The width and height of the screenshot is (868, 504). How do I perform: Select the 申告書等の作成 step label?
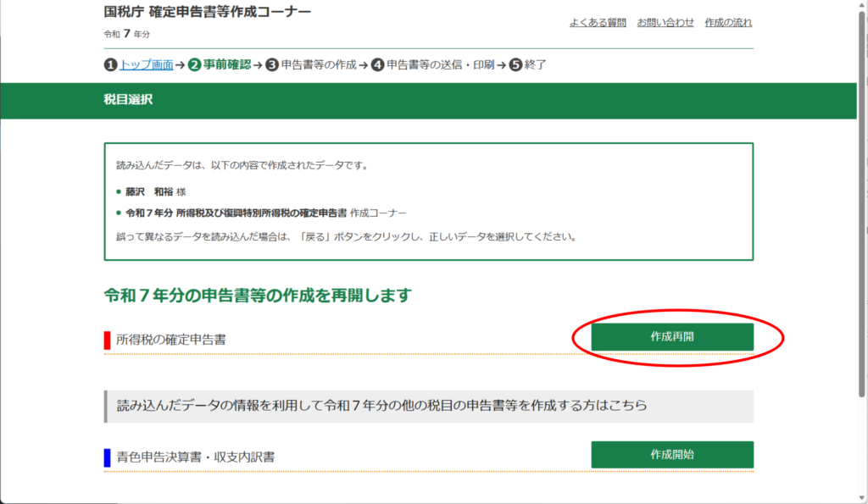click(x=319, y=65)
